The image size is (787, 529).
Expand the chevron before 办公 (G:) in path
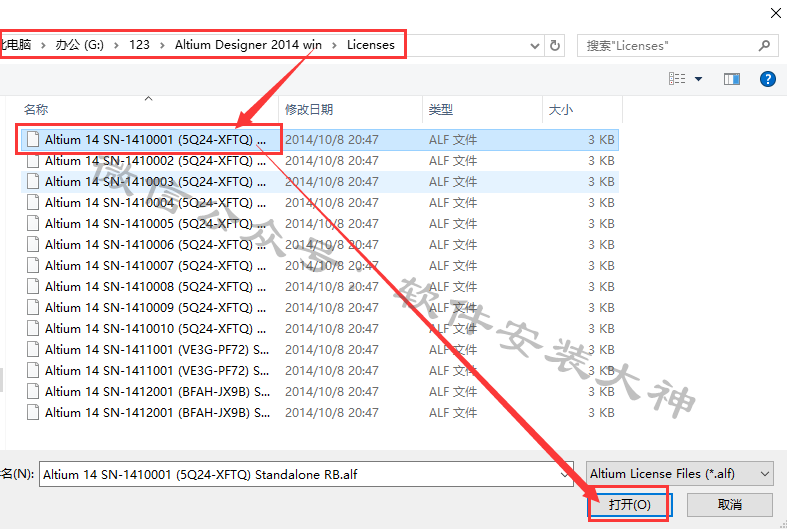click(x=43, y=45)
